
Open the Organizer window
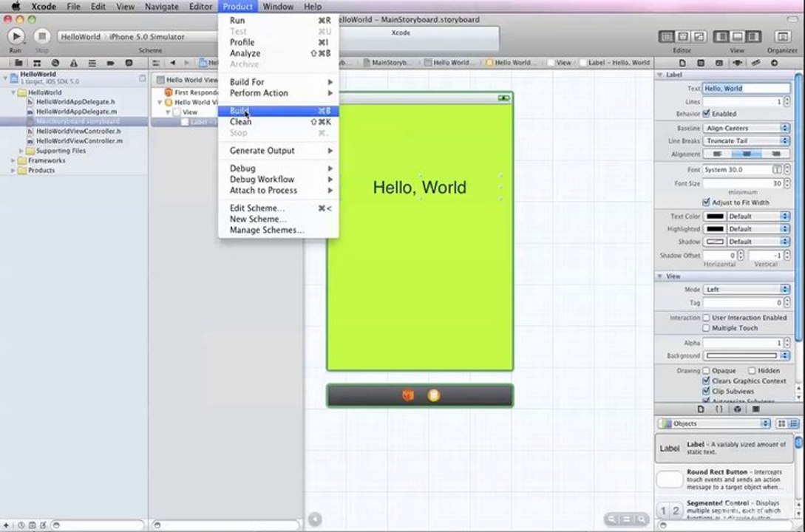pos(782,36)
